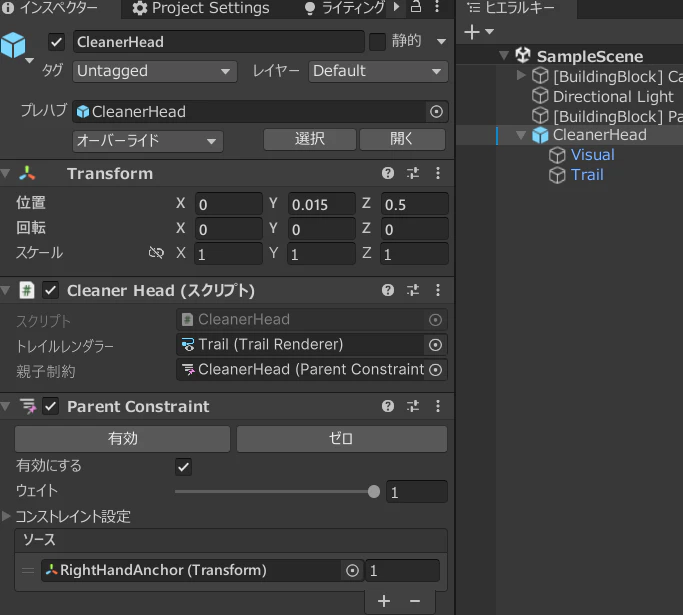Toggle Cleaner Head script enabled checkbox
Viewport: 683px width, 615px height.
pyautogui.click(x=51, y=290)
